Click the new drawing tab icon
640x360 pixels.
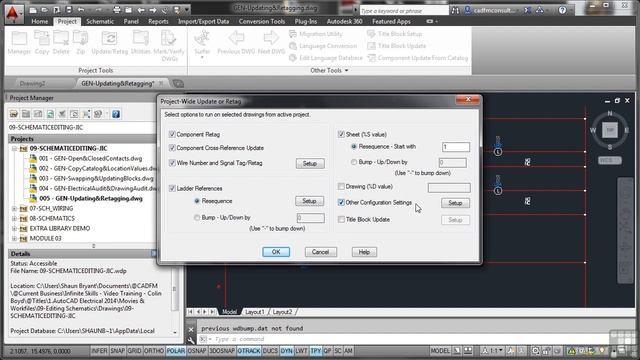point(178,84)
